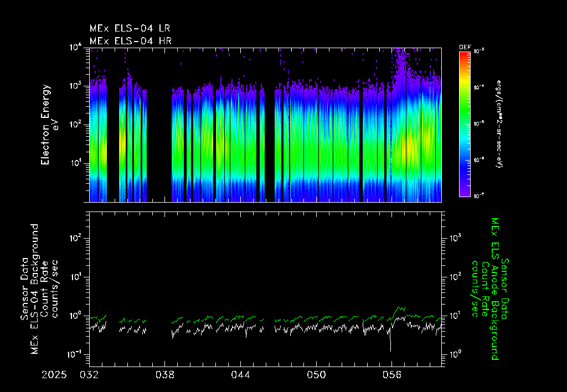Screen dimensions: 567x392
Task: Click the "MEx ELS-04 LR" title text
Action: click(x=130, y=28)
